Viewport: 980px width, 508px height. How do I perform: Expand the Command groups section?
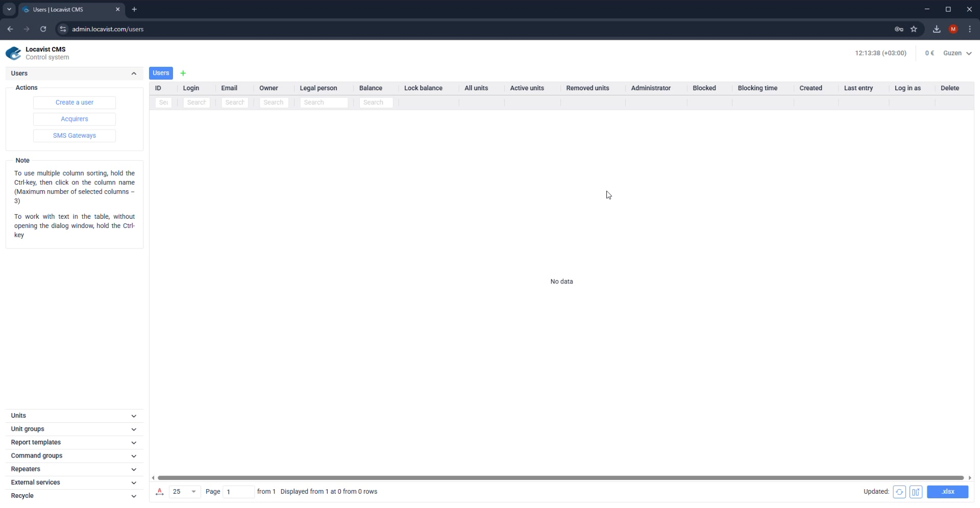[x=75, y=456]
